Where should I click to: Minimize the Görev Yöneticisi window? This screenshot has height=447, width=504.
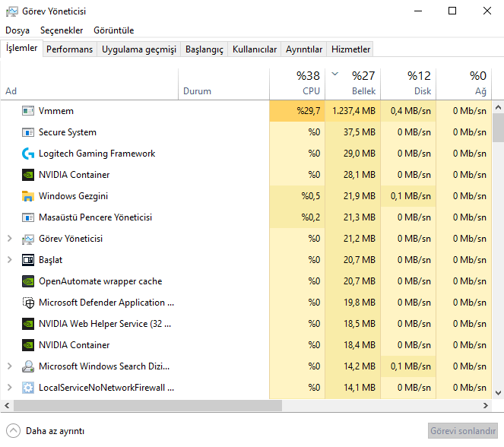pos(418,11)
